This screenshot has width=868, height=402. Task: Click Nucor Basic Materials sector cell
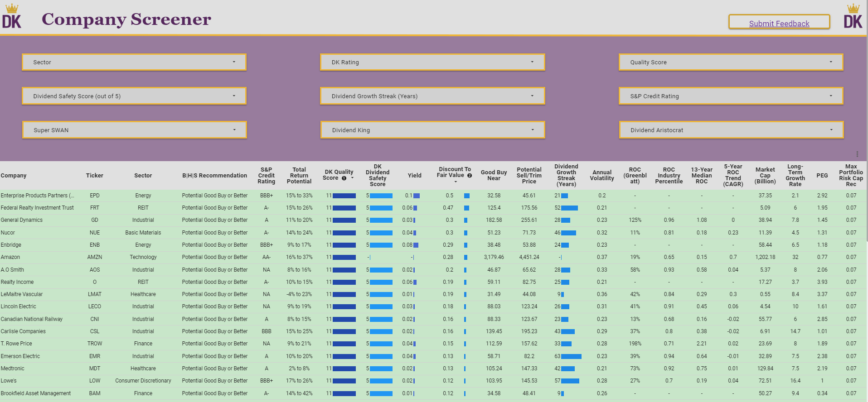(143, 233)
